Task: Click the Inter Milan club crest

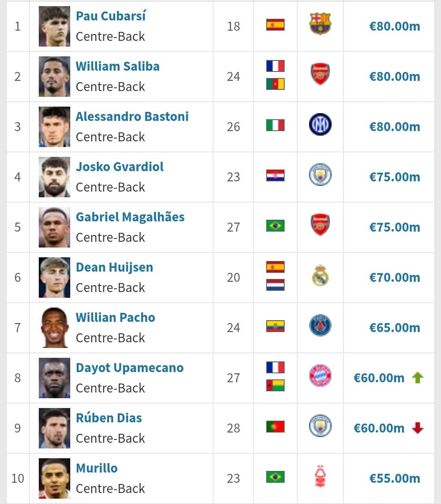Action: 320,125
